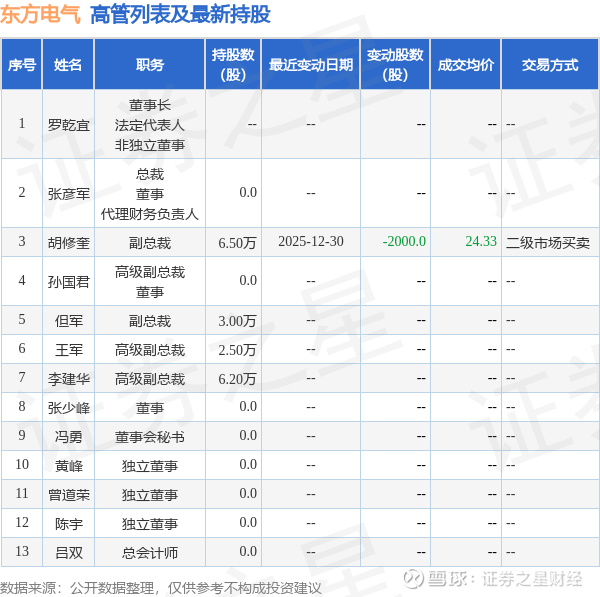Click the name 孙国君
The height and width of the screenshot is (597, 600).
click(x=68, y=282)
